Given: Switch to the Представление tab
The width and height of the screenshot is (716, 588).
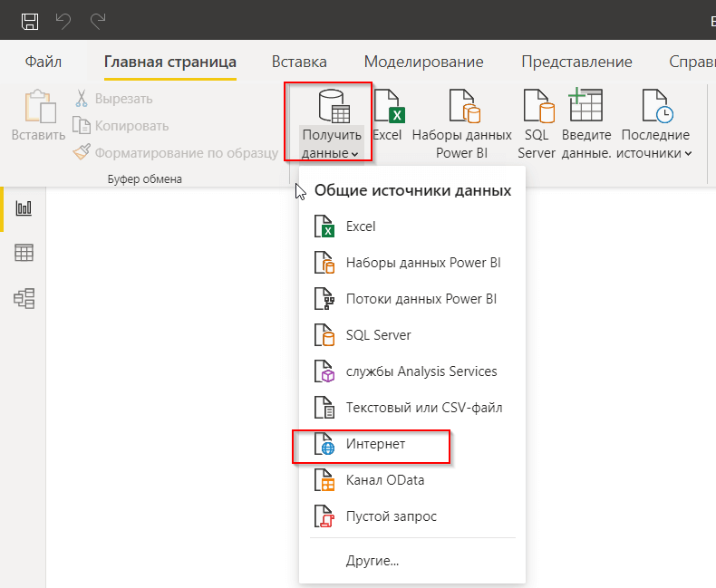Looking at the screenshot, I should [x=576, y=62].
